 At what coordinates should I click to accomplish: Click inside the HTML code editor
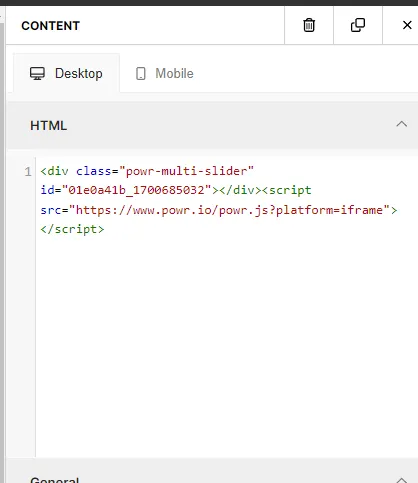227,307
